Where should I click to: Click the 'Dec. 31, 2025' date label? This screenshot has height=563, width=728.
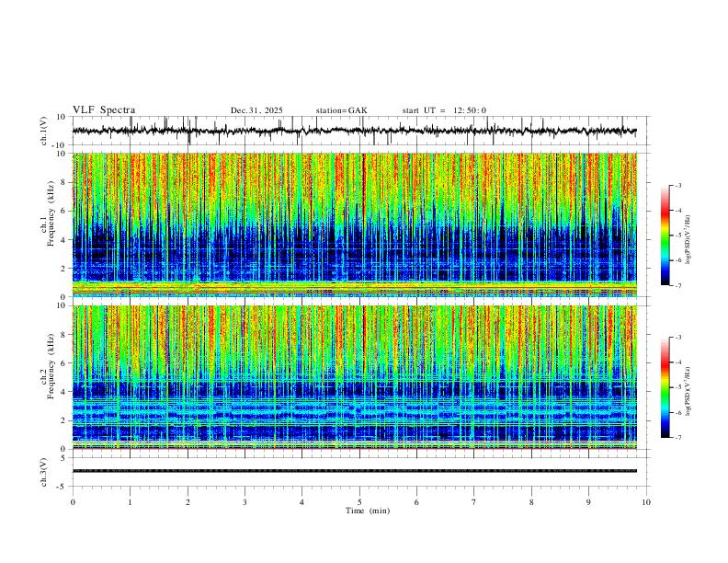[256, 110]
